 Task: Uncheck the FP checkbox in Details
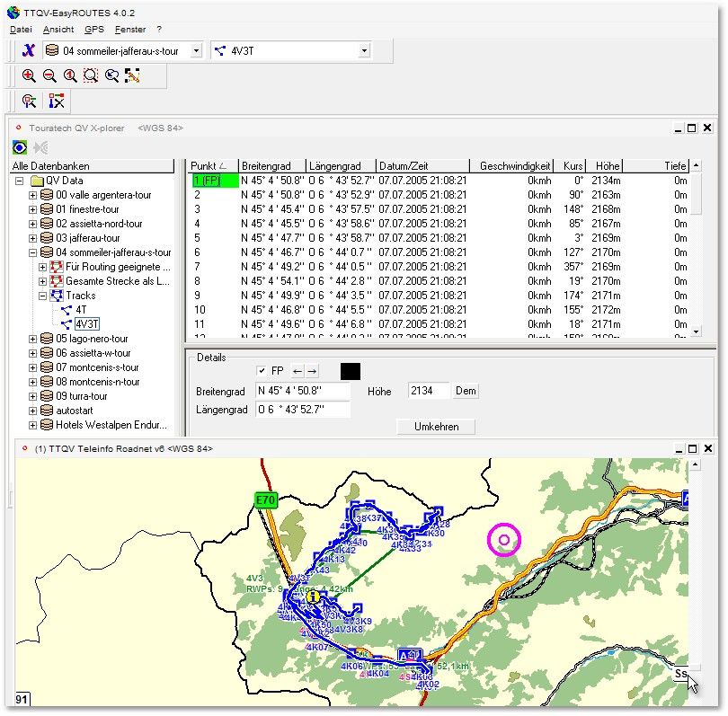262,371
